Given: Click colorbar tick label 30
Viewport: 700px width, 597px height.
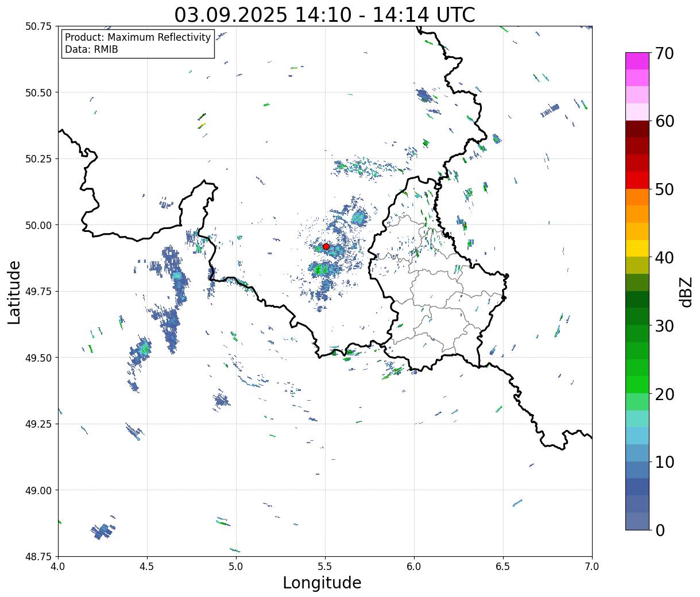Looking at the screenshot, I should [664, 326].
